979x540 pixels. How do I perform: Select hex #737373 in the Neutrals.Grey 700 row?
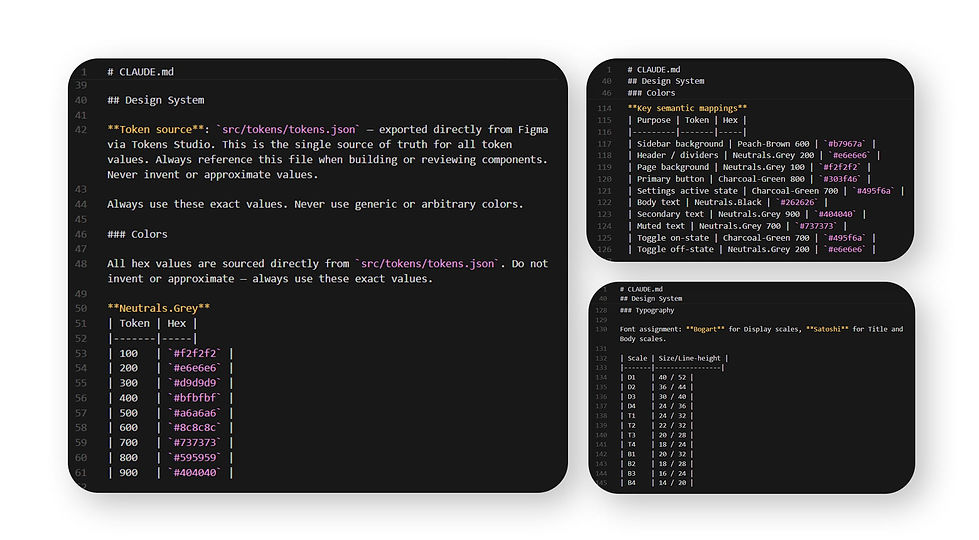coord(195,443)
